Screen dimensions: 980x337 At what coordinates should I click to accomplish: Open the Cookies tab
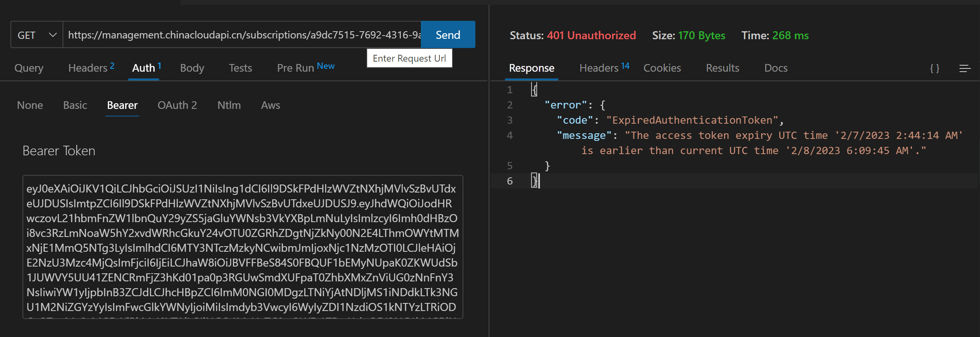[x=662, y=68]
